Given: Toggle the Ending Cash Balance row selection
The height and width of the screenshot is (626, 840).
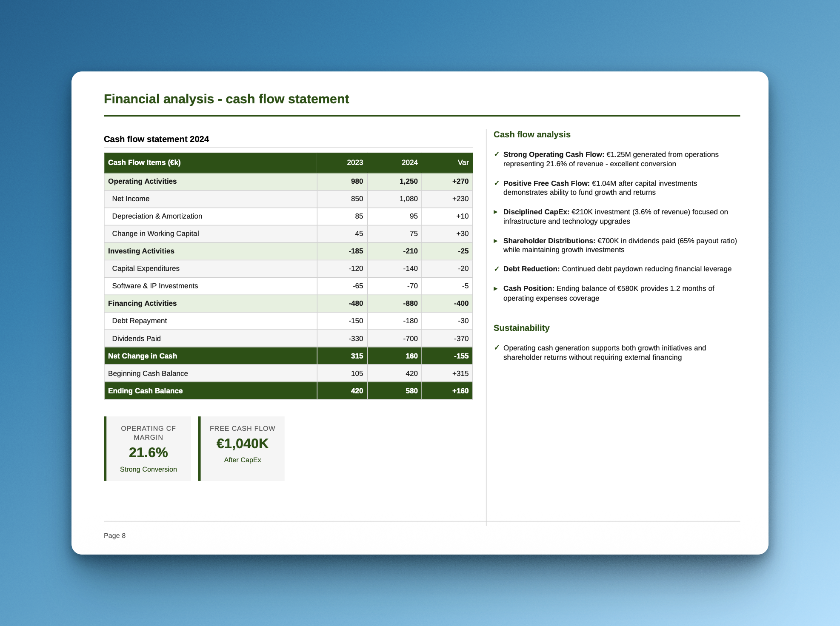Looking at the screenshot, I should point(146,390).
